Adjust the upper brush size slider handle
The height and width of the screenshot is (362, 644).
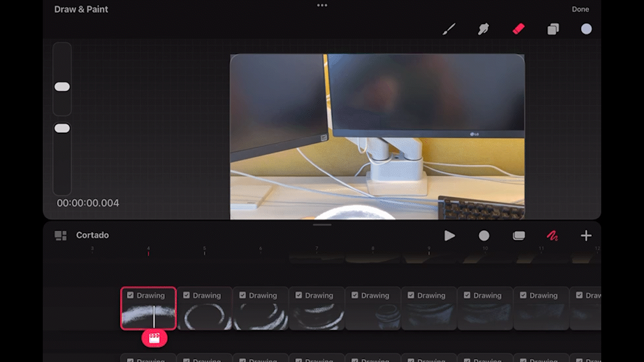pos(62,87)
